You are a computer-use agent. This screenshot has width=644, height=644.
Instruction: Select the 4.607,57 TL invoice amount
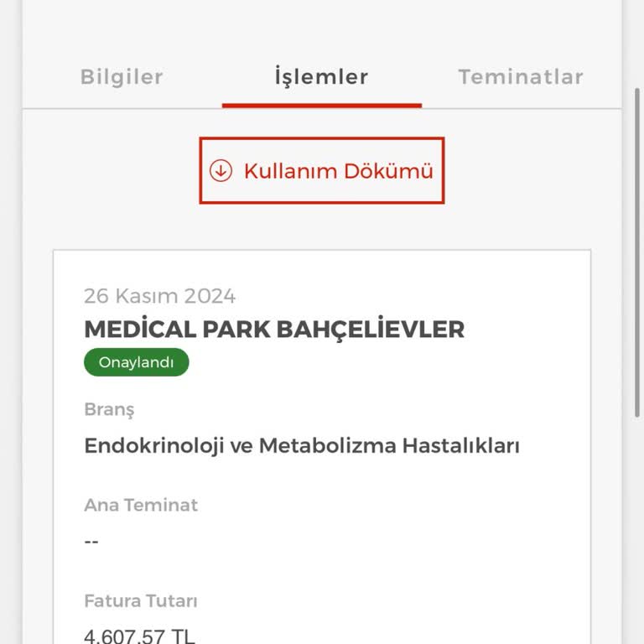click(139, 636)
